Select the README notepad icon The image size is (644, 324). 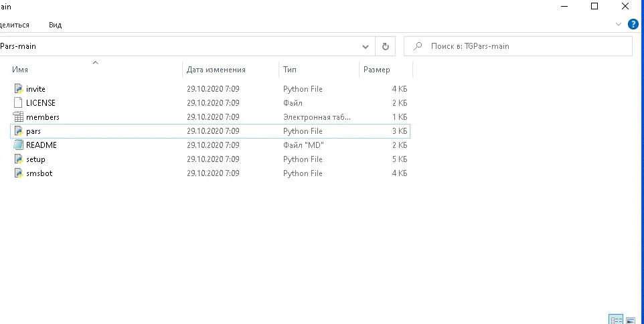(18, 145)
